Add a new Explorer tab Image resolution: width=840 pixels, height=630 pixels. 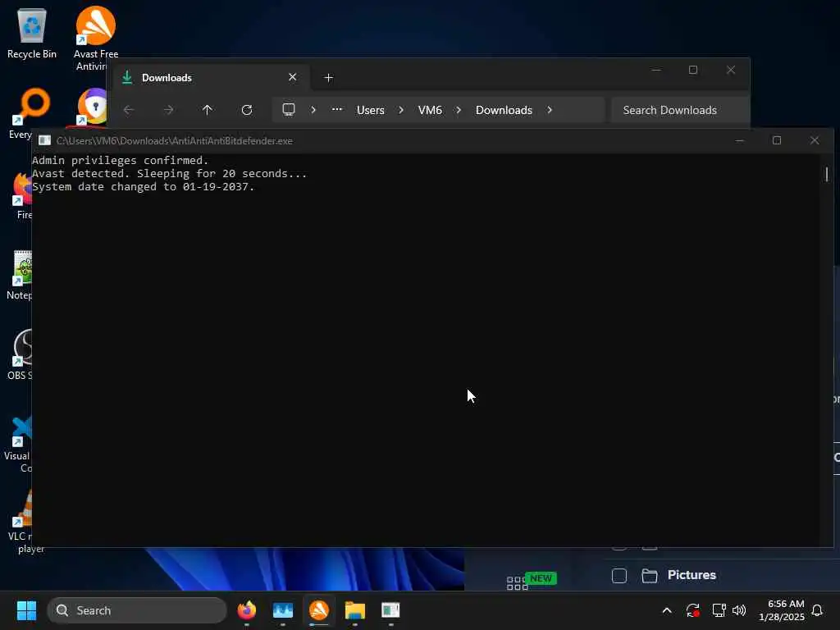tap(329, 78)
